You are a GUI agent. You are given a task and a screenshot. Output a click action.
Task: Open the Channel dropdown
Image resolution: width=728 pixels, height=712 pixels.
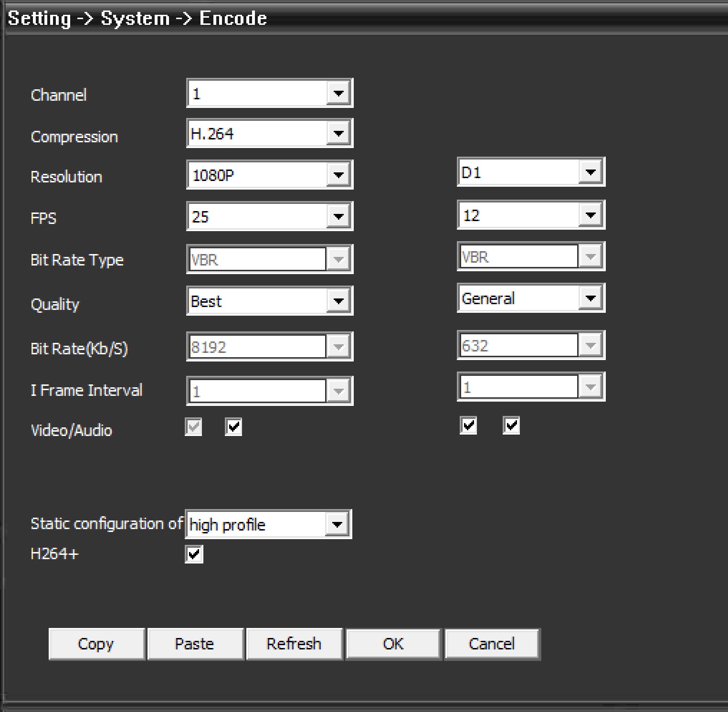coord(338,94)
